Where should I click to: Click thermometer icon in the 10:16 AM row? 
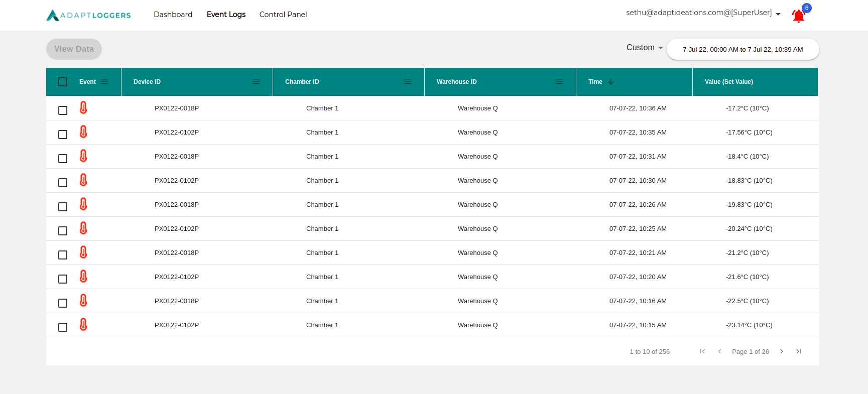pos(83,301)
